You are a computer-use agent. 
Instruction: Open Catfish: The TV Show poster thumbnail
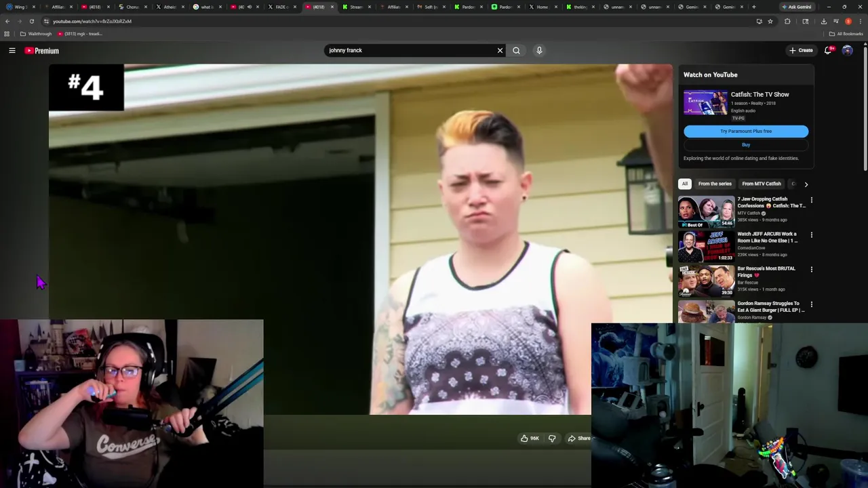coord(705,102)
